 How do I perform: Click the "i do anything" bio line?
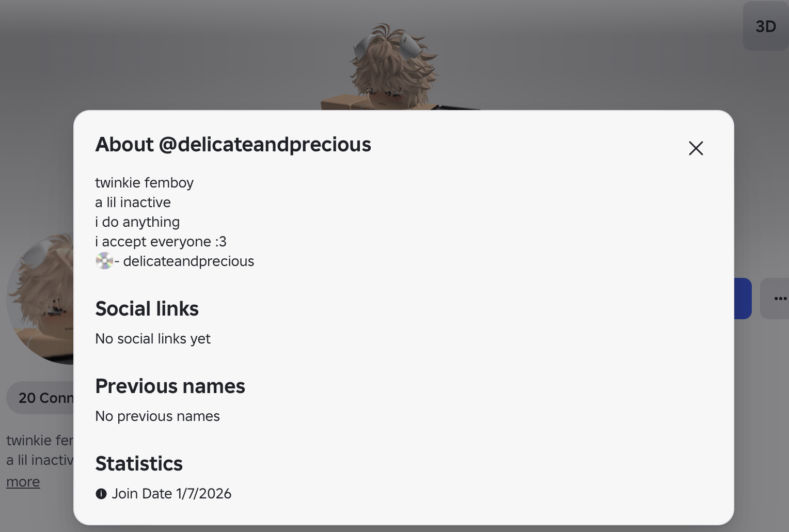(x=137, y=222)
